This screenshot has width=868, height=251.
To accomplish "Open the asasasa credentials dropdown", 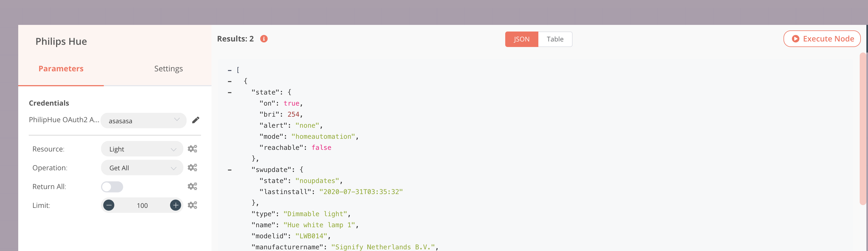I will point(144,121).
